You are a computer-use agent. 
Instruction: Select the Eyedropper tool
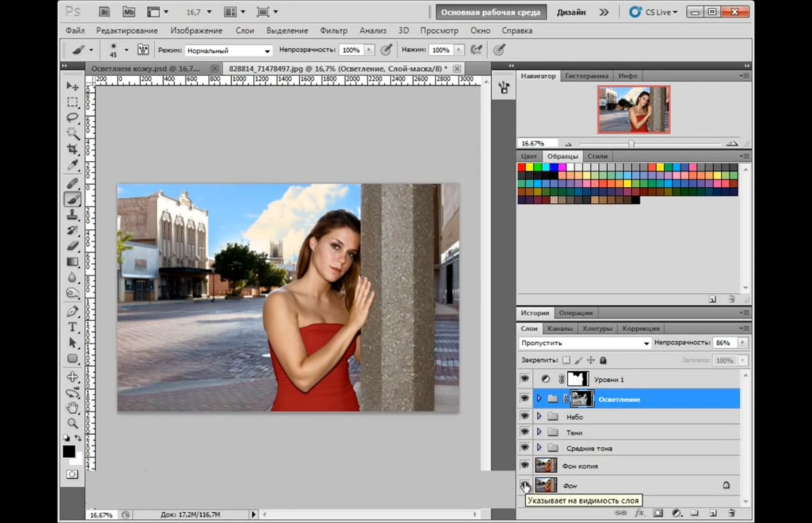tap(72, 165)
